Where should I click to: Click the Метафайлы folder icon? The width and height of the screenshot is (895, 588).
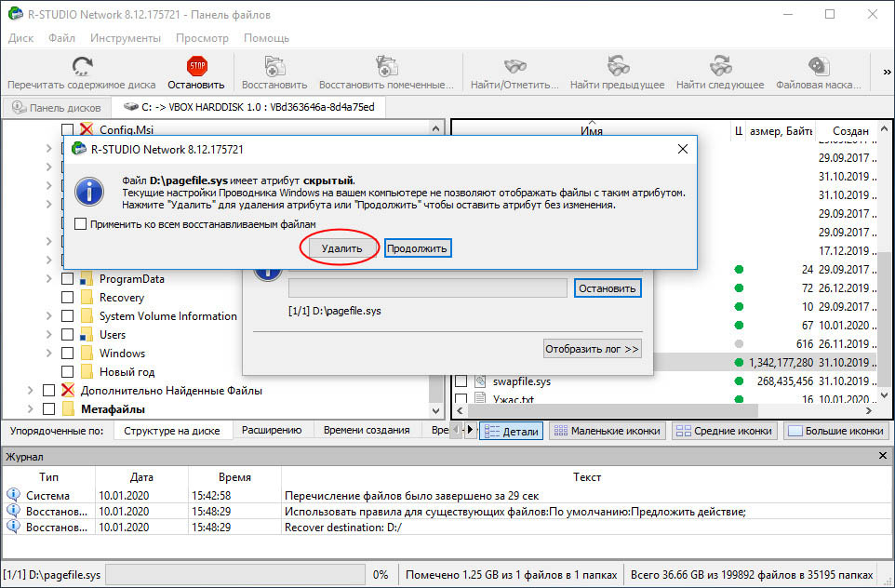pyautogui.click(x=68, y=409)
